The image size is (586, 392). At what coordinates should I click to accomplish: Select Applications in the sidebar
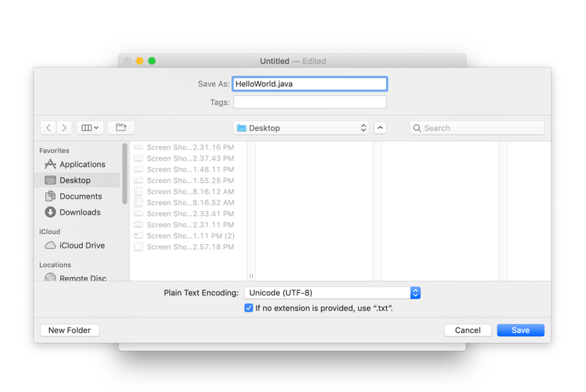[77, 164]
